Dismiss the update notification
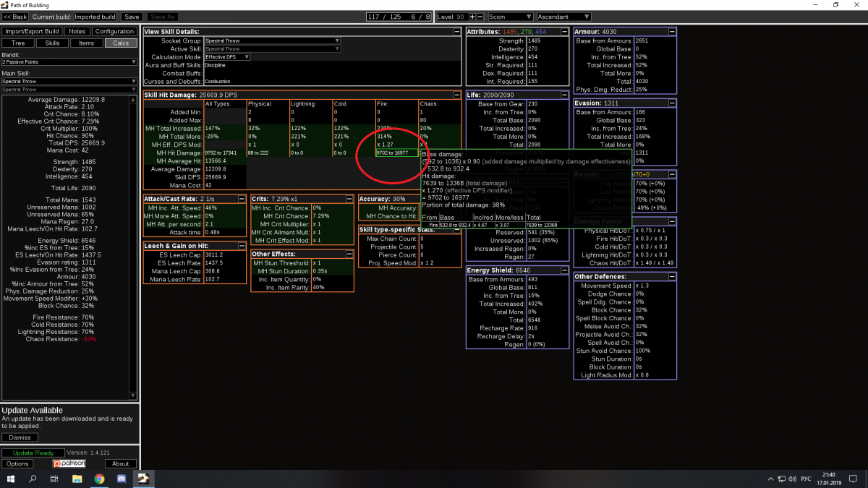This screenshot has width=868, height=488. [x=20, y=437]
